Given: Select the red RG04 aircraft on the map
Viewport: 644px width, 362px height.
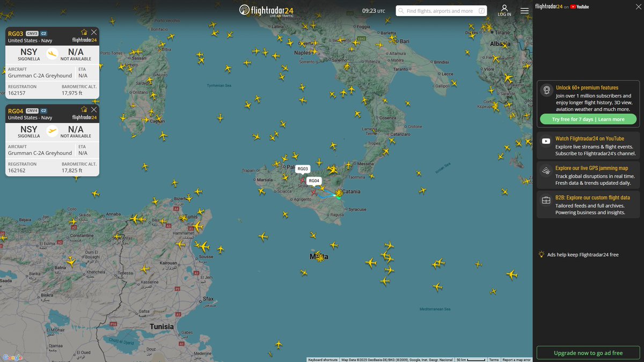Looking at the screenshot, I should (314, 192).
